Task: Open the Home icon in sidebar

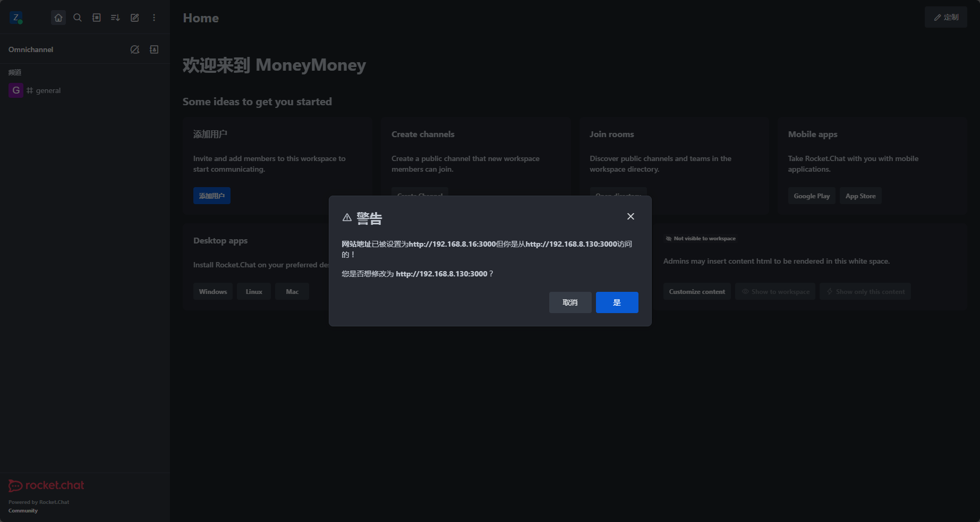Action: pyautogui.click(x=58, y=18)
